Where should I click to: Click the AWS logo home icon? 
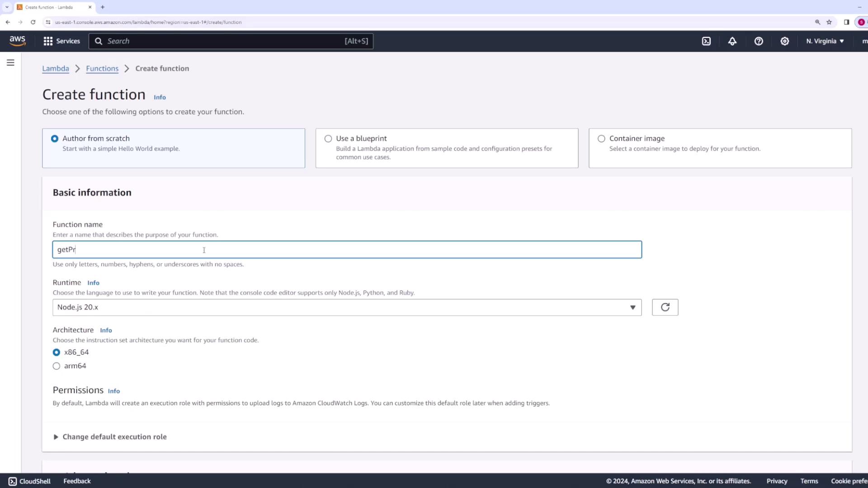(18, 41)
